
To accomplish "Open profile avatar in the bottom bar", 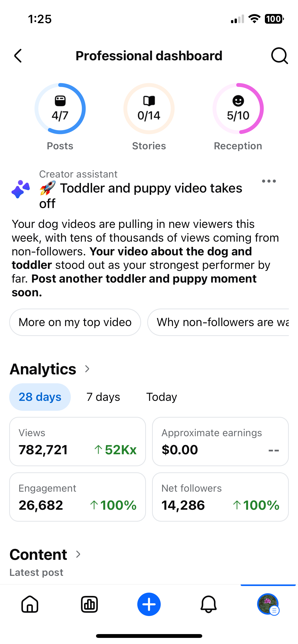I will pos(268,604).
